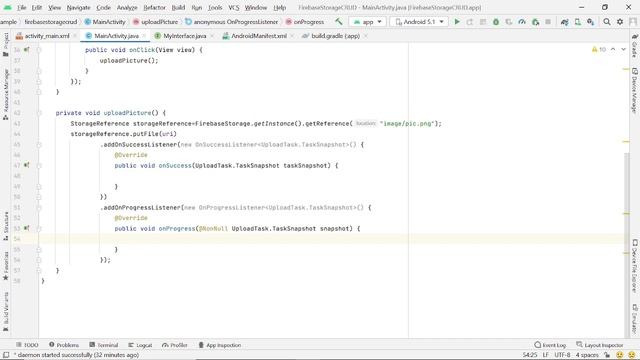Open the Navigate menu

pyautogui.click(x=78, y=7)
